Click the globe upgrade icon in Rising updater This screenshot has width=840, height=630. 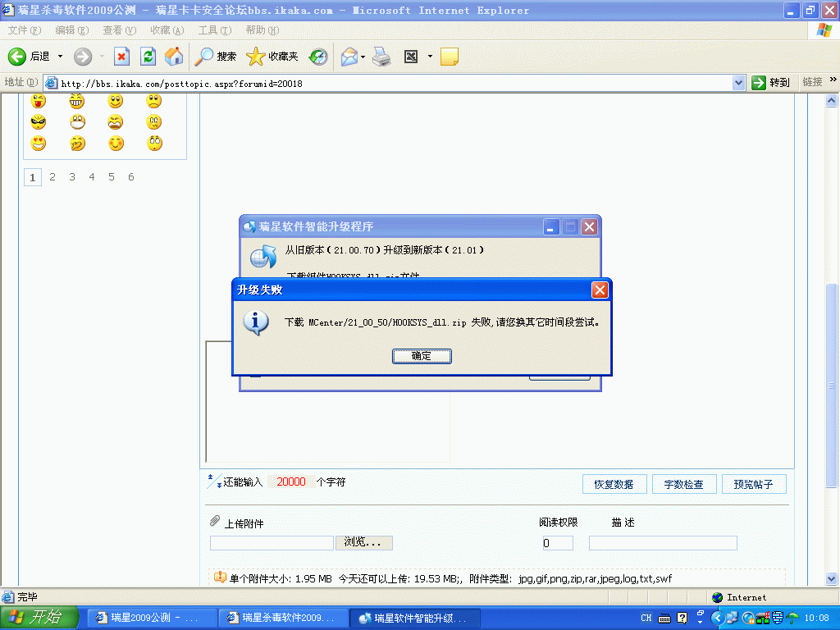[263, 257]
